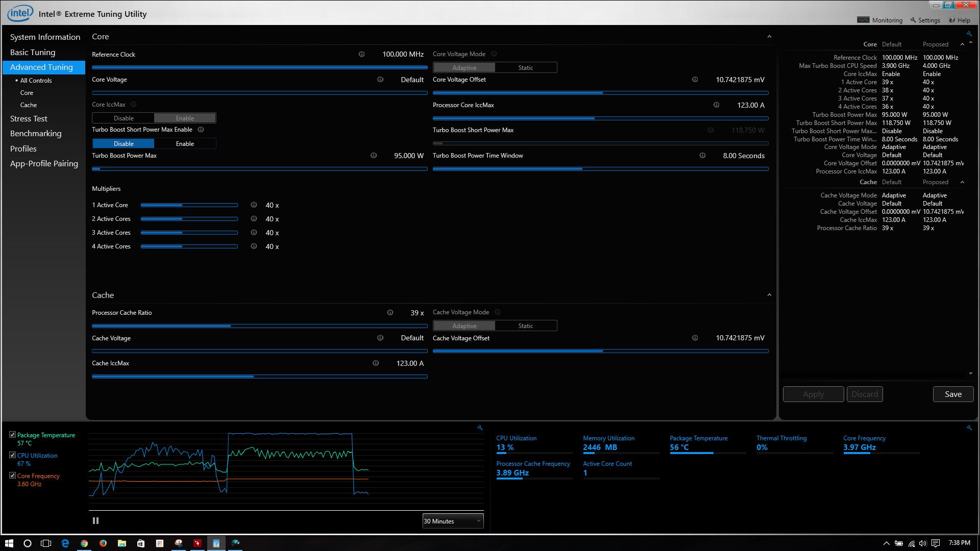Screen dimensions: 980x551
Task: Set Cache Voltage Mode to Static
Action: click(x=526, y=325)
